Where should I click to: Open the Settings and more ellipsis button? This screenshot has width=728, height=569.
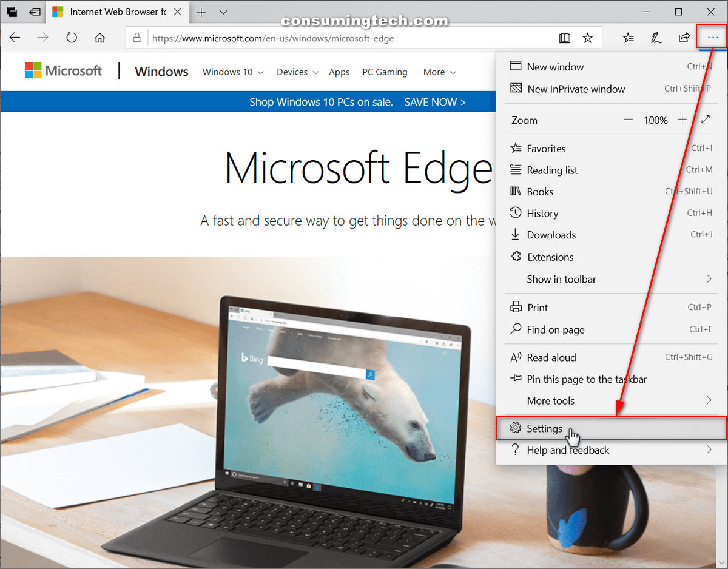[x=712, y=38]
